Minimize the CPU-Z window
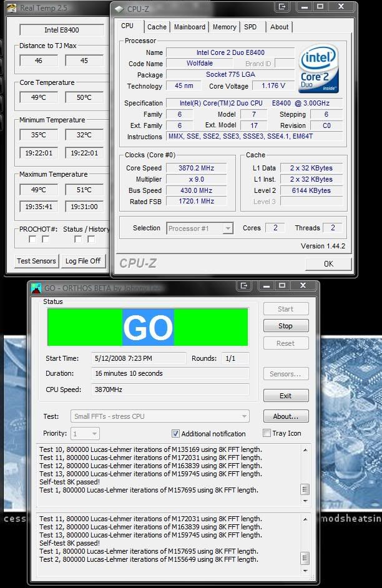 coord(305,7)
